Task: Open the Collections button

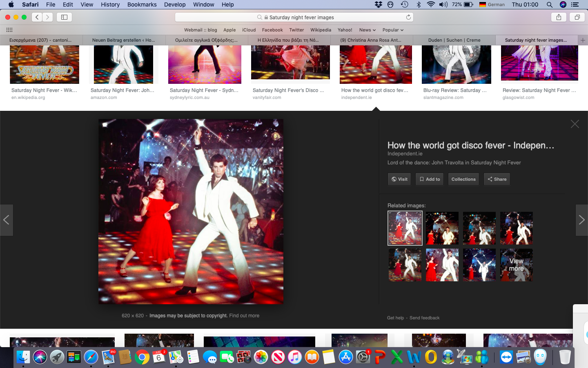Action: (x=463, y=179)
